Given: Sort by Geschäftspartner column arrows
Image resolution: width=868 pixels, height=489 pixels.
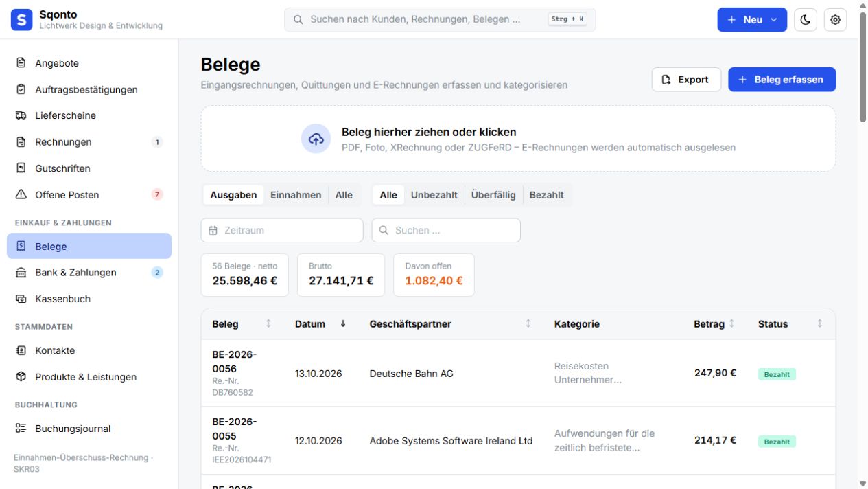Looking at the screenshot, I should coord(528,323).
